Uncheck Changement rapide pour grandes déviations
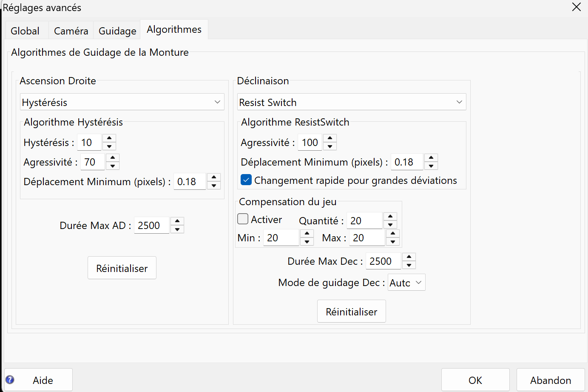 [246, 180]
